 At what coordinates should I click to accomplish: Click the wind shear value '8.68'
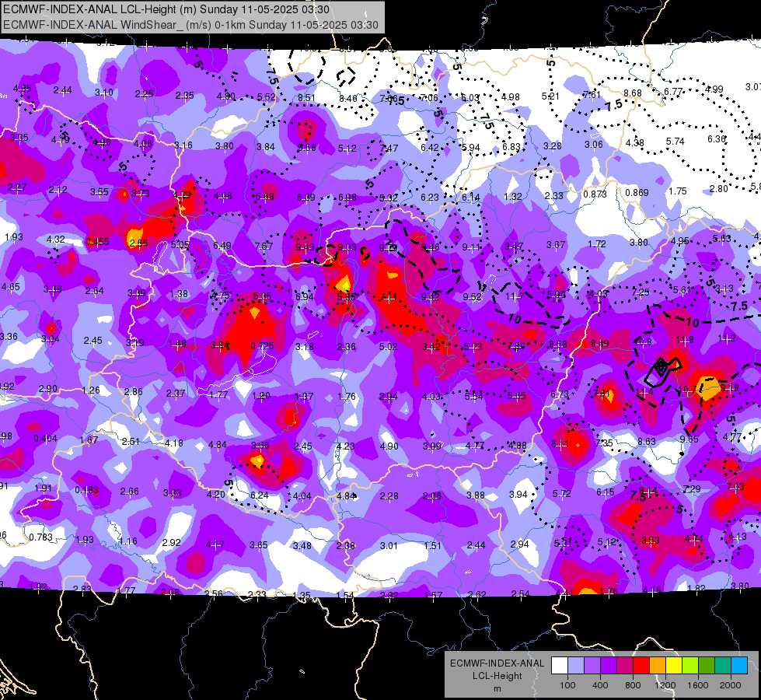[x=633, y=93]
